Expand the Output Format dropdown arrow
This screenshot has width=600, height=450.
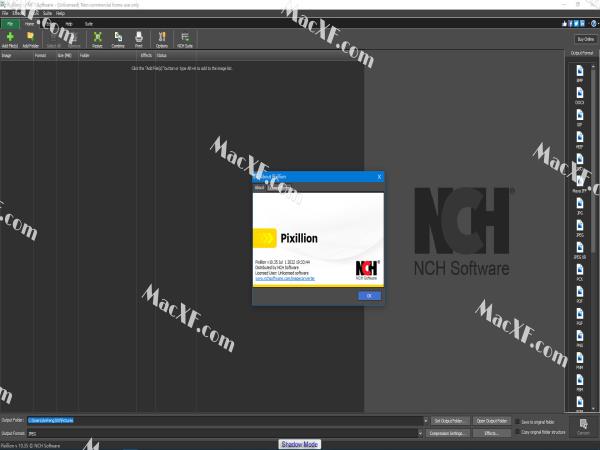coord(420,433)
